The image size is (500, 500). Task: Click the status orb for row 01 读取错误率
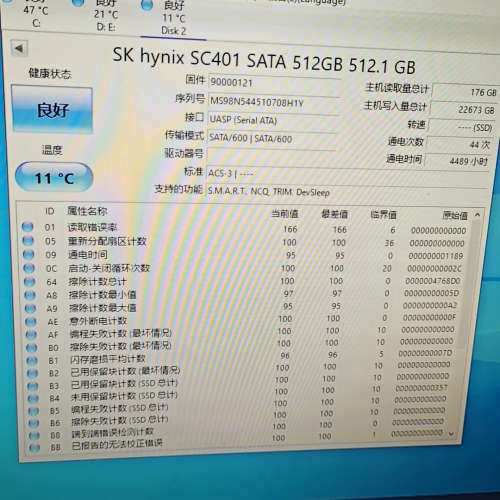click(x=27, y=227)
